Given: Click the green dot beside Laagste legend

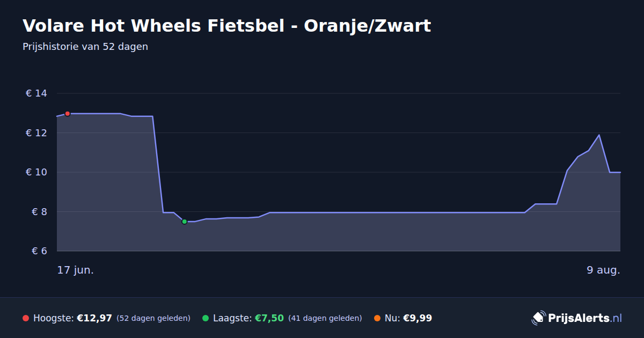Looking at the screenshot, I should point(206,318).
